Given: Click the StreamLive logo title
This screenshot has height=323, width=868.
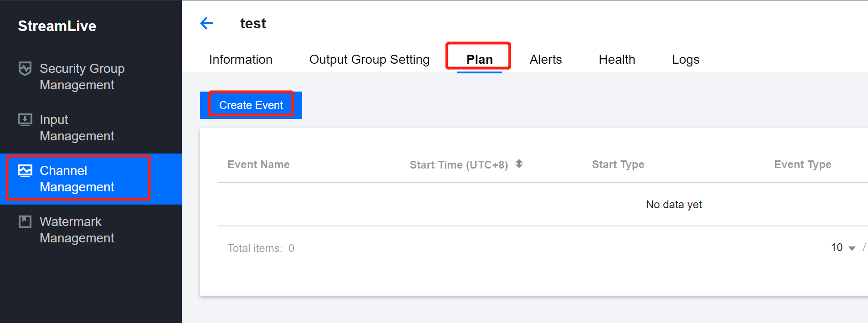Looking at the screenshot, I should point(57,26).
